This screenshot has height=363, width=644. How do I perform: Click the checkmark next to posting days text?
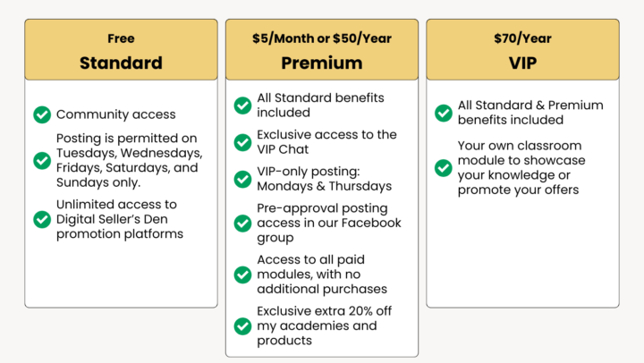click(x=42, y=160)
